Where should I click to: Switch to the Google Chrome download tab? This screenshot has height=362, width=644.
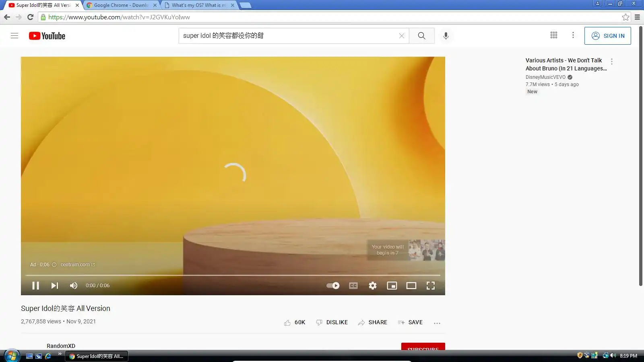tap(121, 5)
